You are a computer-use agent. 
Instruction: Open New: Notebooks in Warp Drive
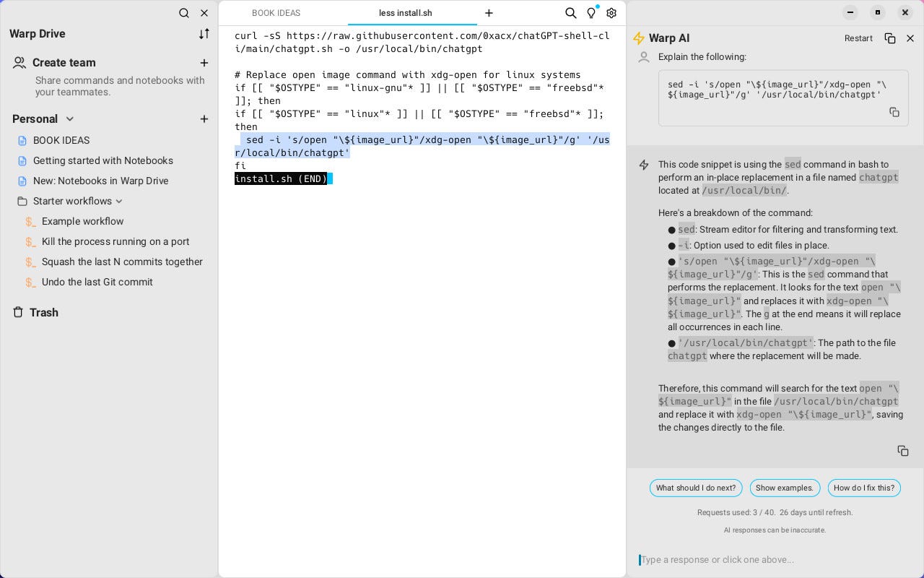(100, 181)
